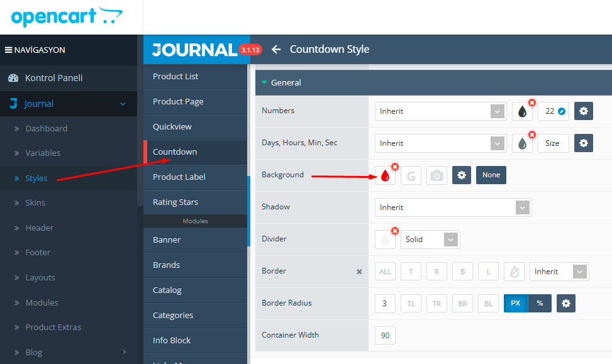Select Countdown in the styles menu
Viewport: 612px width, 364px height.
[195, 152]
